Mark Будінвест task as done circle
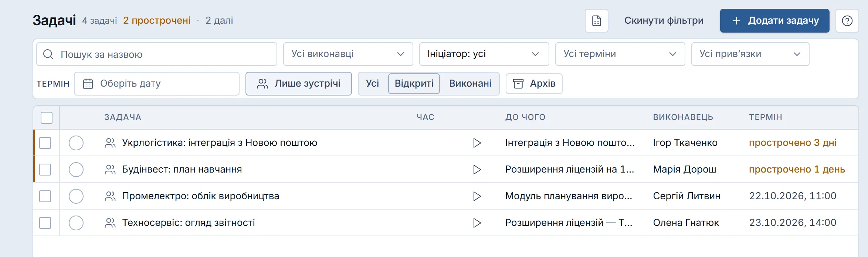 (x=76, y=170)
